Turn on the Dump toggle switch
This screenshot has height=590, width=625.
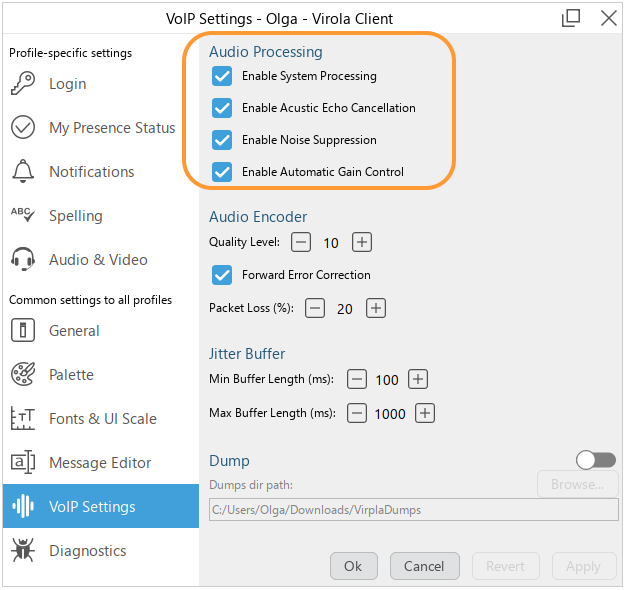596,460
